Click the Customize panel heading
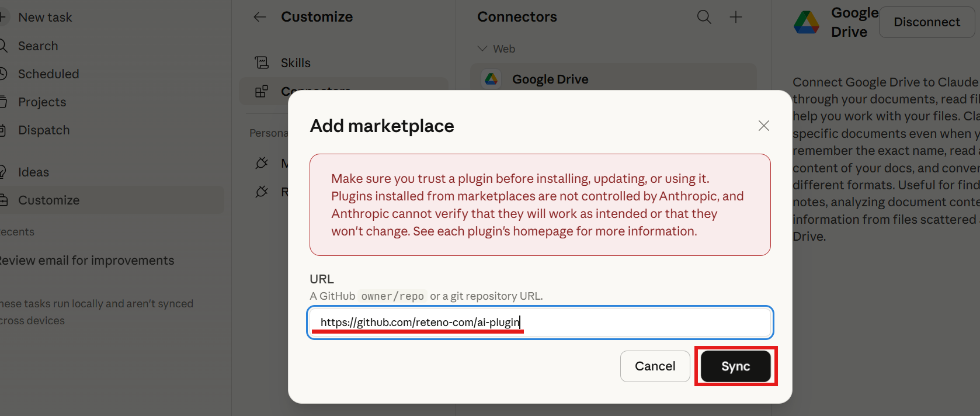This screenshot has width=980, height=416. point(317,17)
